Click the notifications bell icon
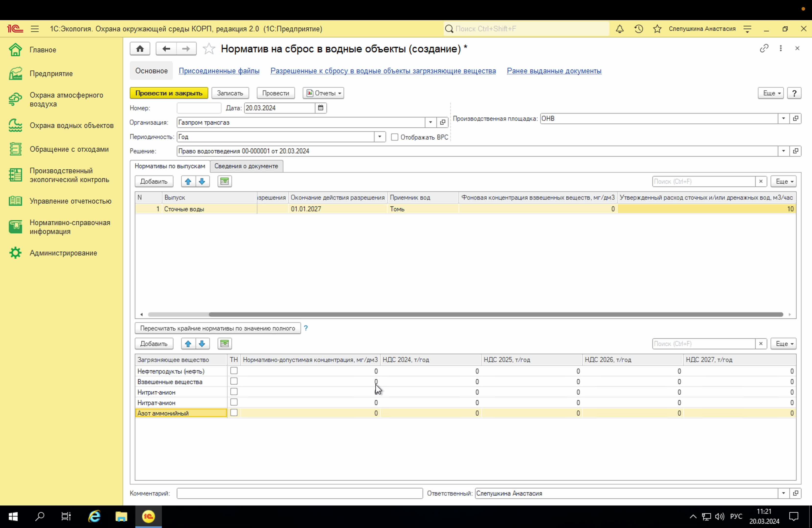 click(x=620, y=29)
